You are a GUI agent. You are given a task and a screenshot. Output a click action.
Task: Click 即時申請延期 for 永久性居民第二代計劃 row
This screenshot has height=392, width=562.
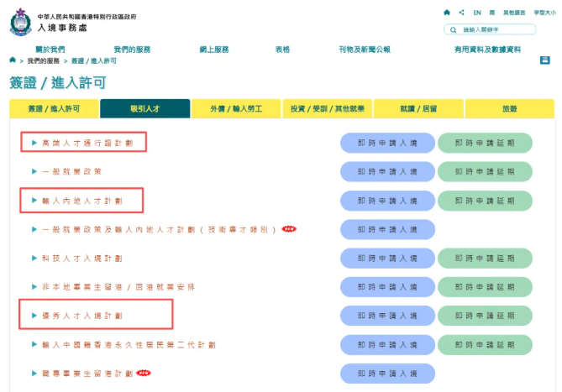pos(485,345)
